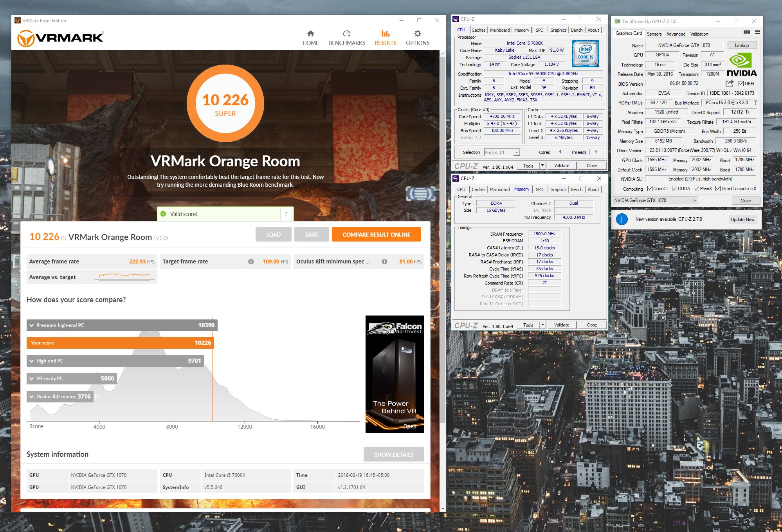Click VRMark title bar app icon
The height and width of the screenshot is (532, 782).
[x=18, y=20]
